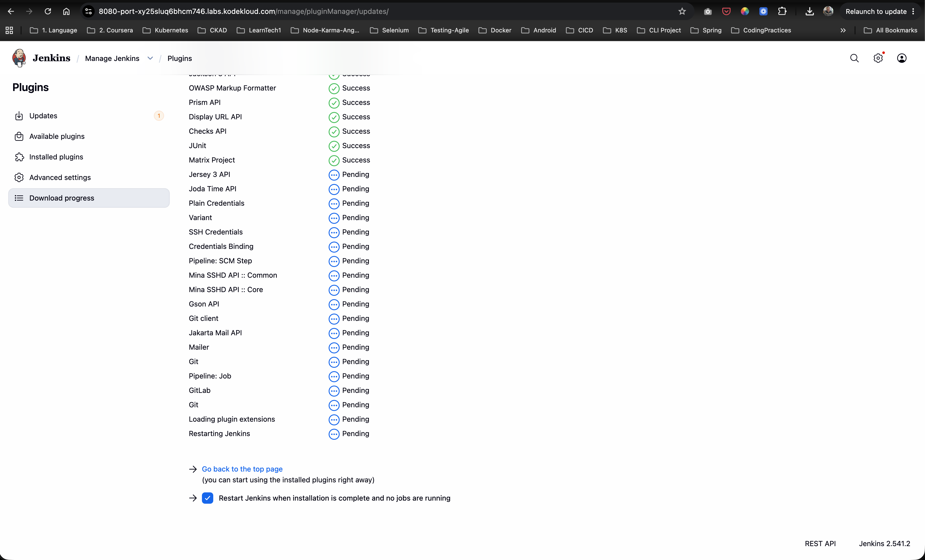This screenshot has height=560, width=925.
Task: Open the REST API footer link
Action: point(820,544)
